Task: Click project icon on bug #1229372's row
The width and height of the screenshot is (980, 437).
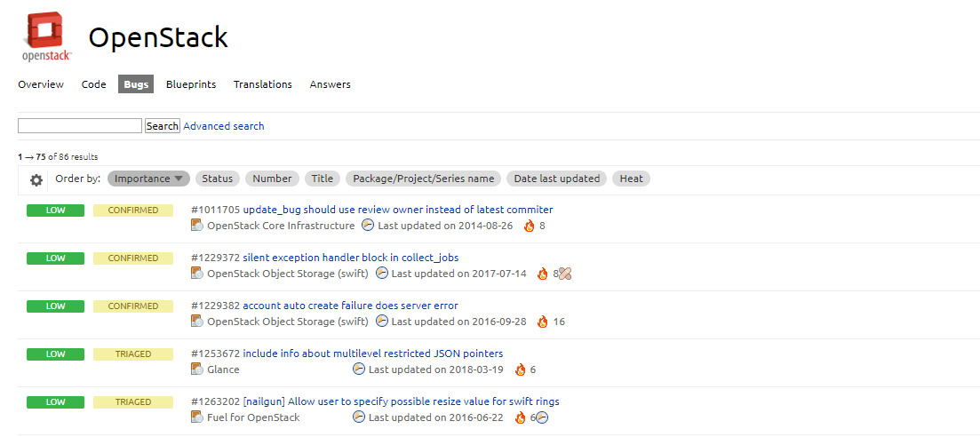Action: [197, 274]
